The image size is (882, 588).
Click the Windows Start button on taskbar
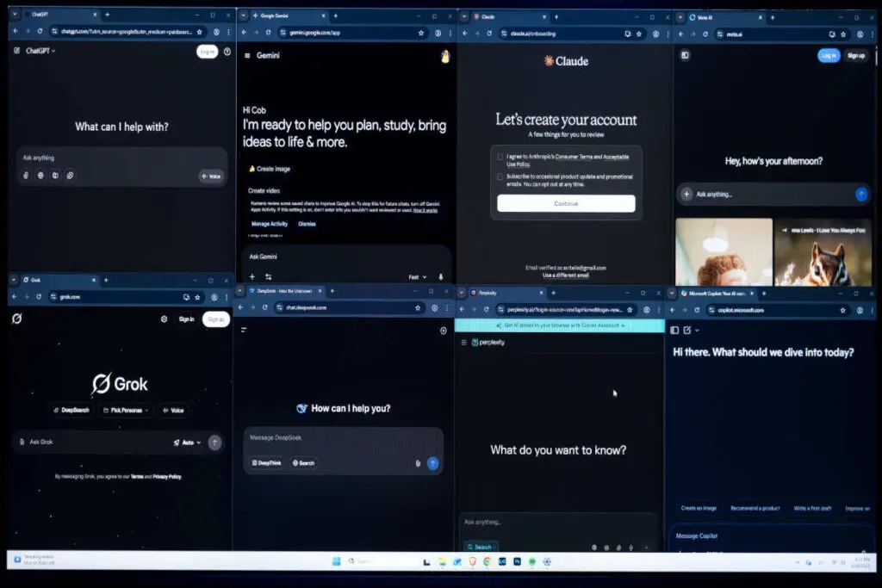coord(337,561)
